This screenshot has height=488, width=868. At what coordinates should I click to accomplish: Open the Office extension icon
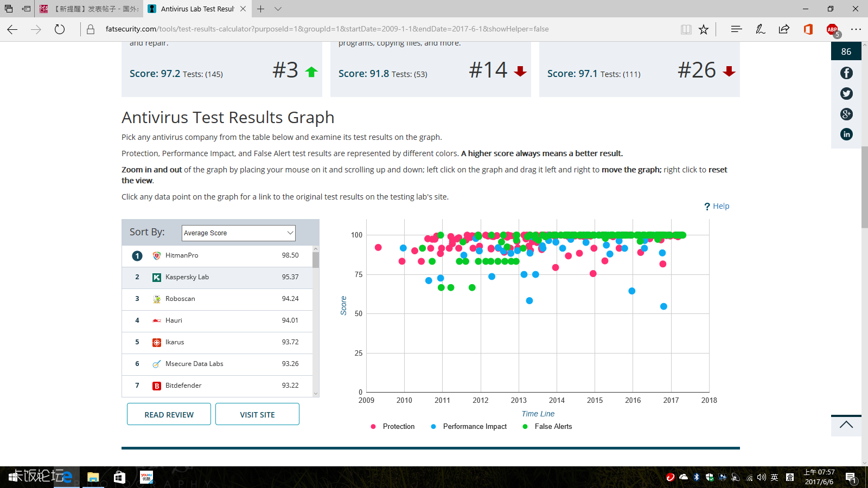coord(808,29)
